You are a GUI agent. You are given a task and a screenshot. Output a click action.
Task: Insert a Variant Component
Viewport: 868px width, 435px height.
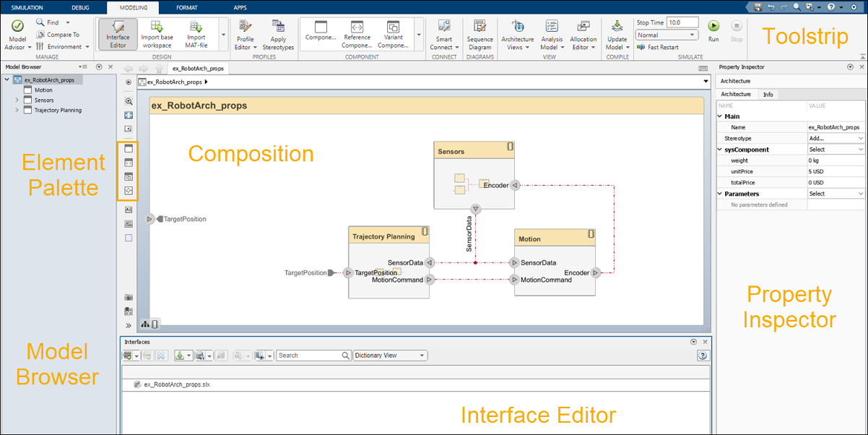click(393, 33)
